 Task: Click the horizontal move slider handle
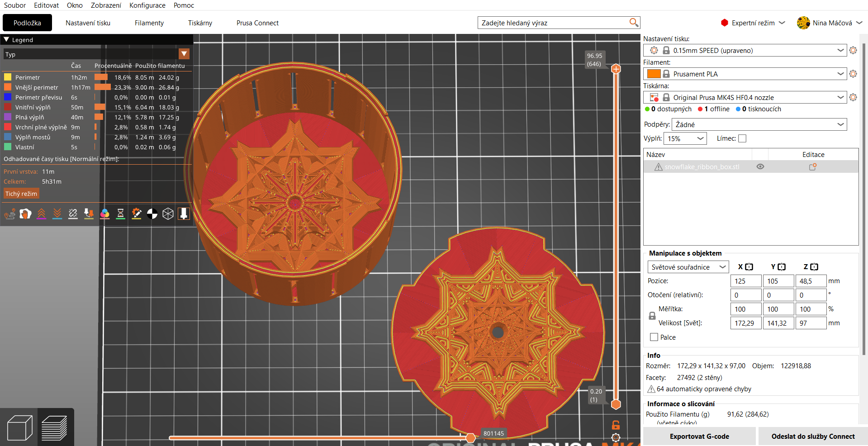470,437
